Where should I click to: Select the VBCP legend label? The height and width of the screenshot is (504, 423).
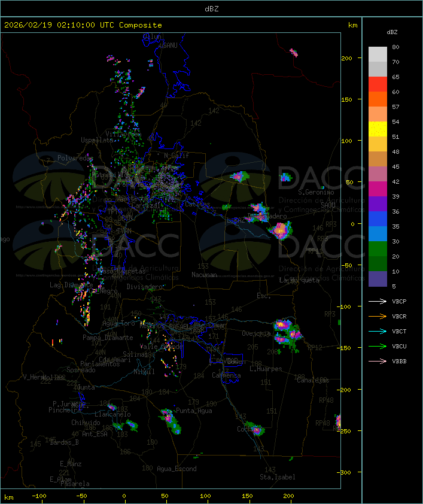coord(399,302)
